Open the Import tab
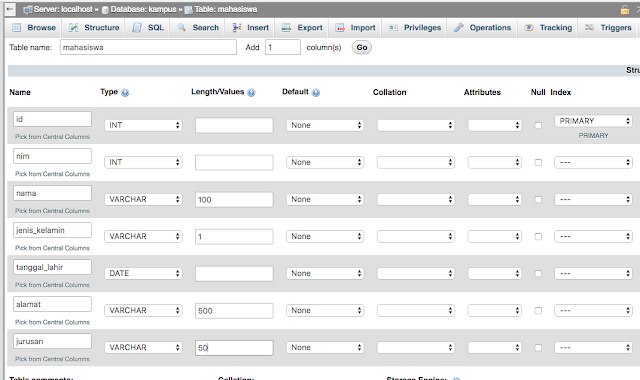This screenshot has height=380, width=640. (x=355, y=28)
